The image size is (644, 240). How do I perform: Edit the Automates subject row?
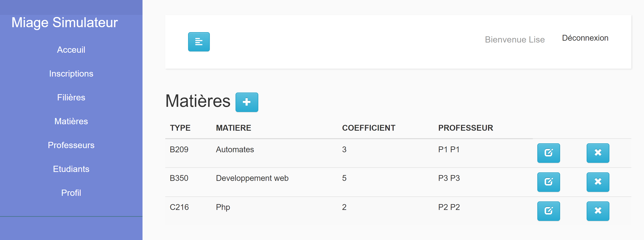549,153
